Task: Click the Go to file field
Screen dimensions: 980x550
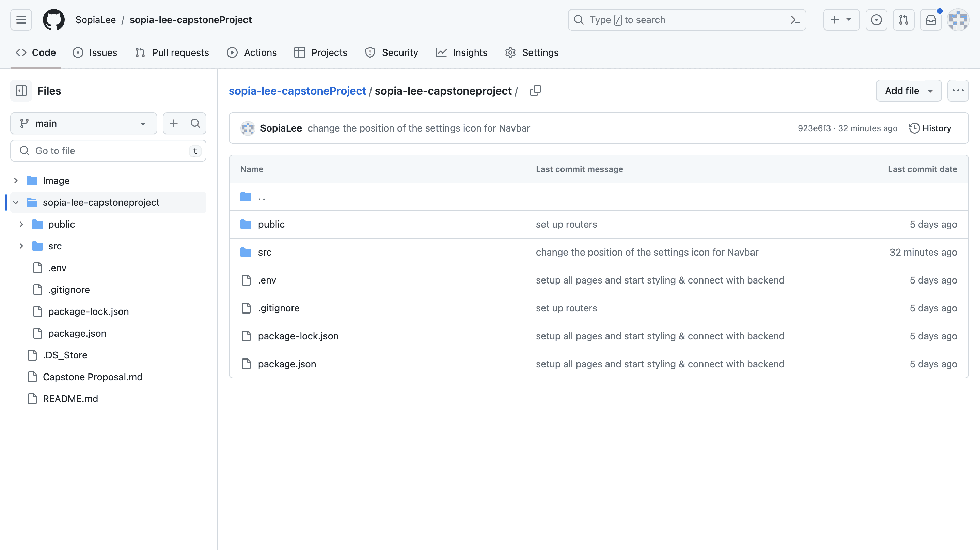Action: tap(108, 151)
